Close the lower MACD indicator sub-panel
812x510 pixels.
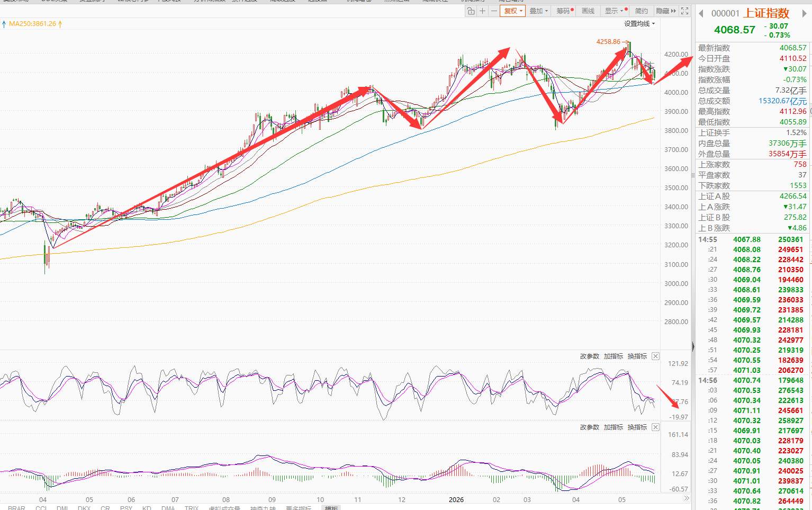coord(655,427)
